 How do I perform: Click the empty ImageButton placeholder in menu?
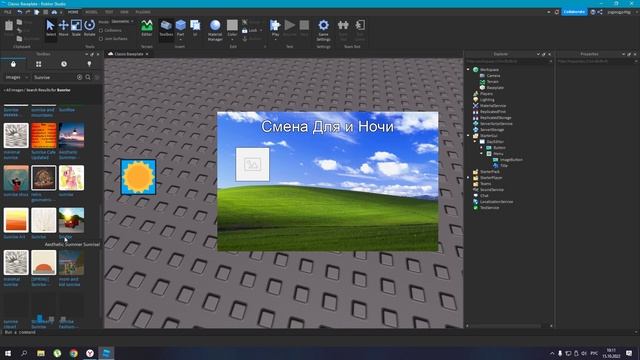(x=252, y=164)
